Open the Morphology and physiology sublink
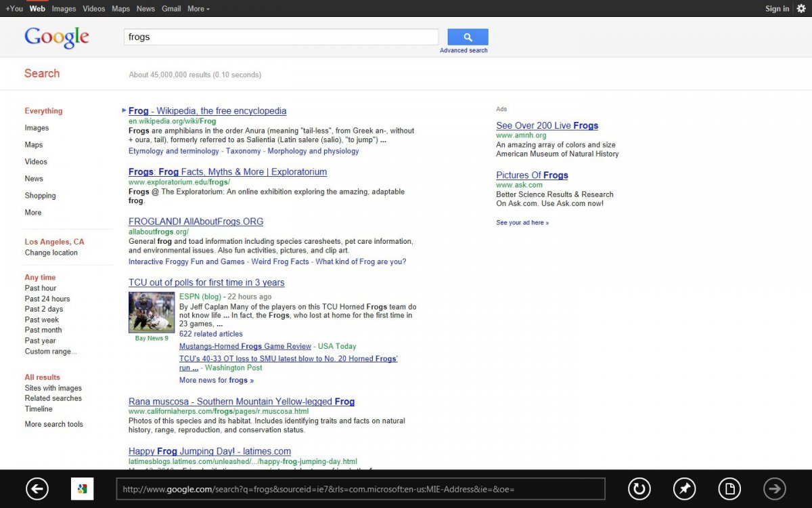 point(313,151)
